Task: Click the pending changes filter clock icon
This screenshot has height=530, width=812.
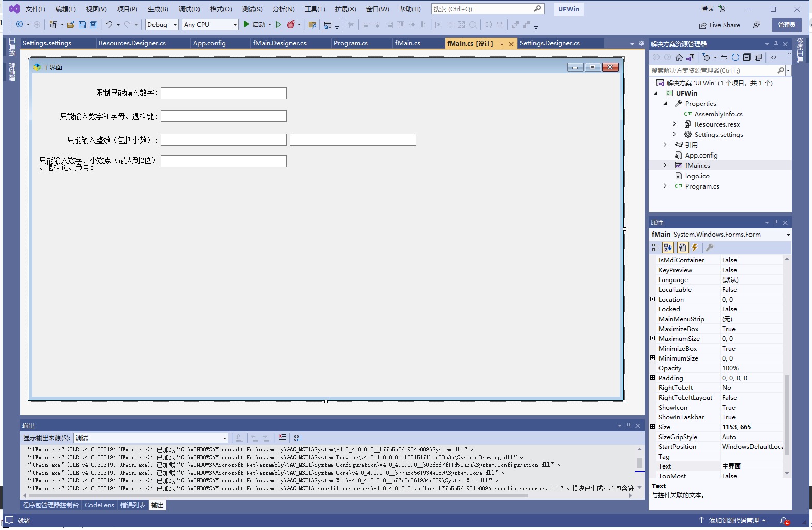Action: click(x=706, y=57)
